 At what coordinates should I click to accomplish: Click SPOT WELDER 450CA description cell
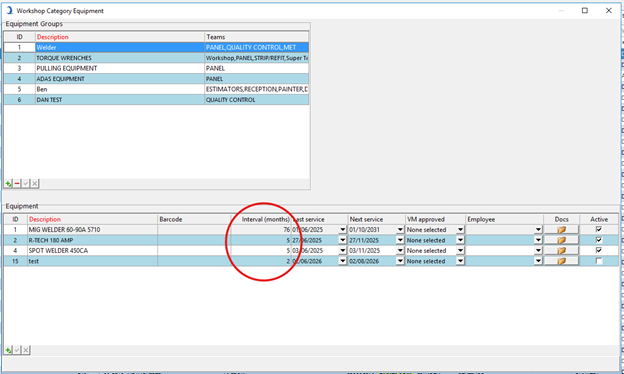[92, 251]
